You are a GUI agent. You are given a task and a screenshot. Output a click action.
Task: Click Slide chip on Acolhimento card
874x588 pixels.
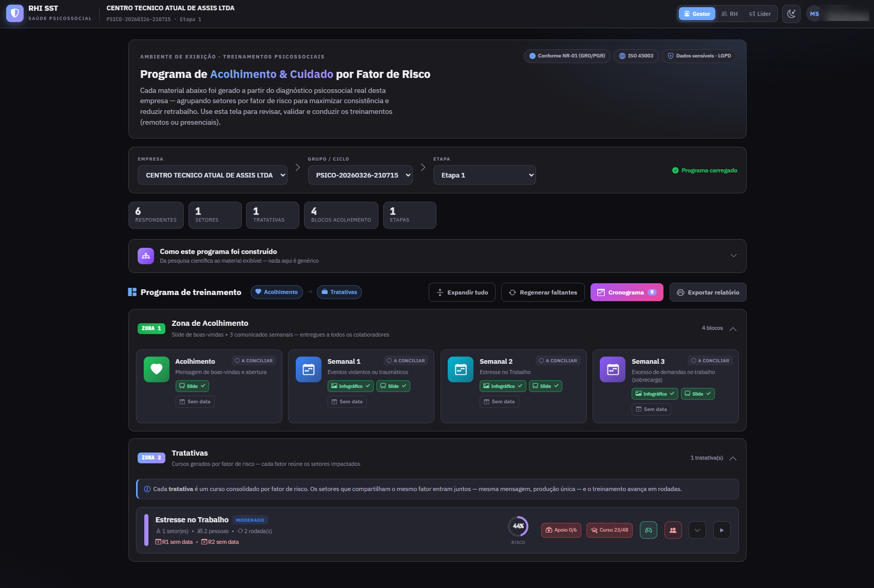point(192,386)
